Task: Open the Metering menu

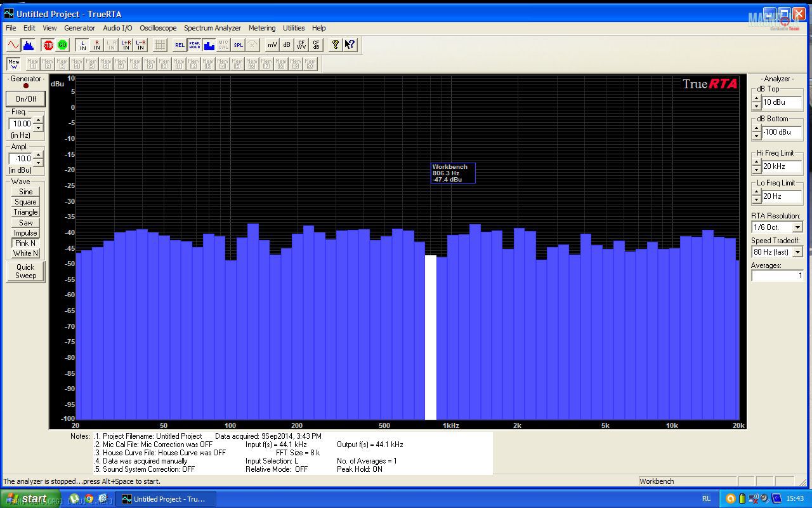Action: click(262, 28)
